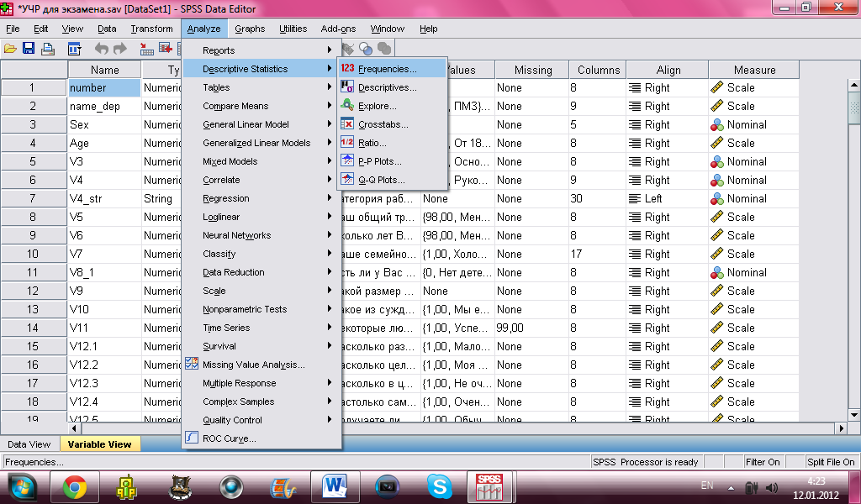Image resolution: width=861 pixels, height=504 pixels.
Task: Expand the Regression submenu
Action: (x=261, y=198)
